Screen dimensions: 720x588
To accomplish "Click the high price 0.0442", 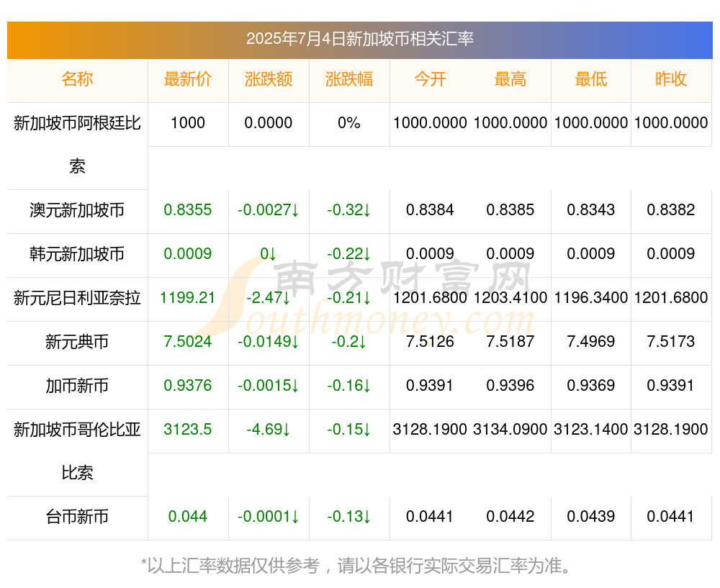I will click(510, 517).
